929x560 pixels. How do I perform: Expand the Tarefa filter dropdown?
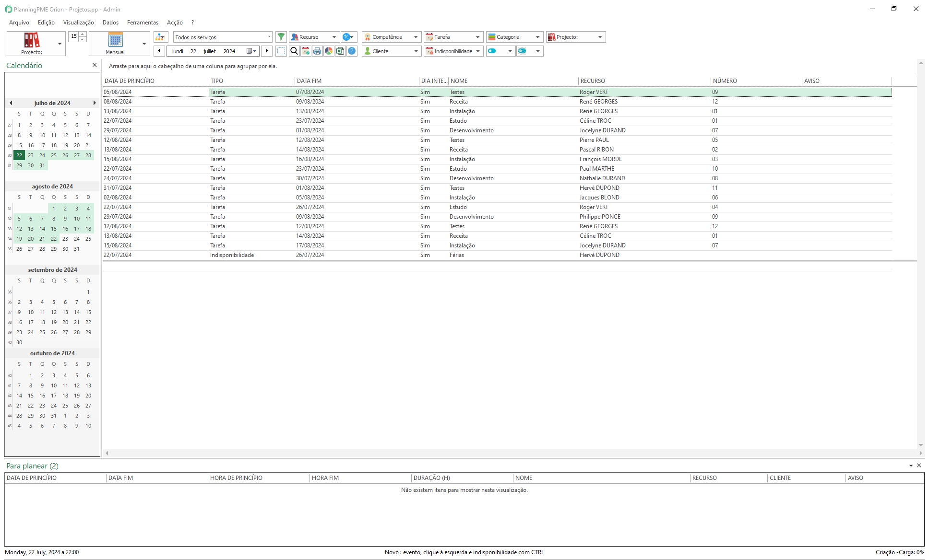pyautogui.click(x=477, y=37)
